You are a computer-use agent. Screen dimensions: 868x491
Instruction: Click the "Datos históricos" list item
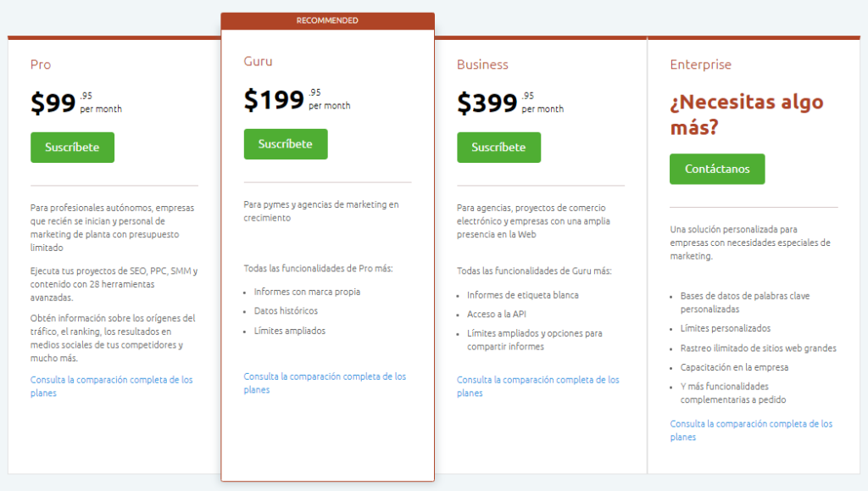tap(286, 311)
